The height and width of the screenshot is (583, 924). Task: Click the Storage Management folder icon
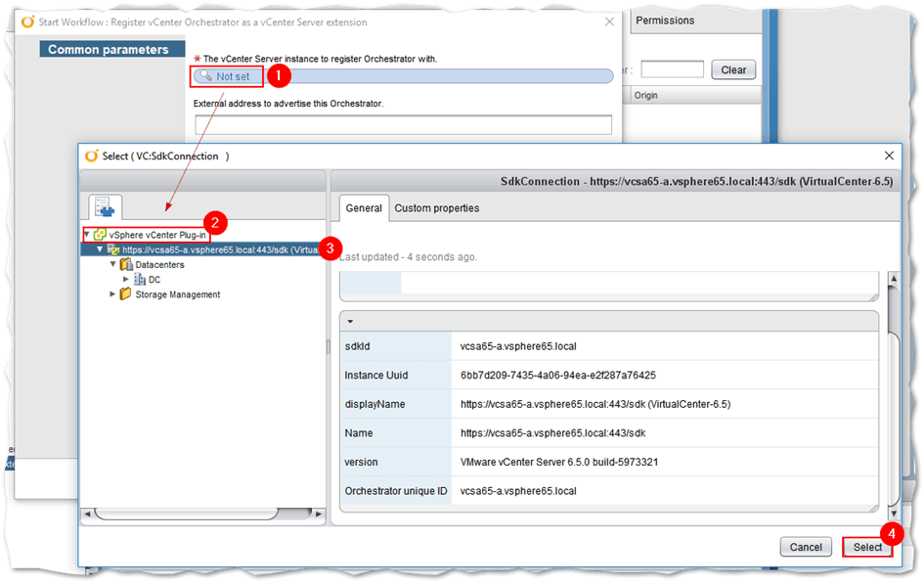pos(125,293)
